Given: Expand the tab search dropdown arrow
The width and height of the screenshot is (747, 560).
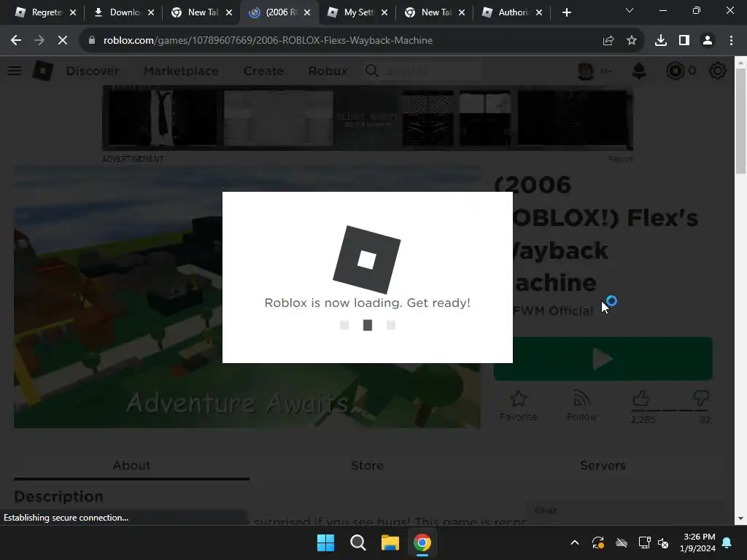Looking at the screenshot, I should coord(630,10).
